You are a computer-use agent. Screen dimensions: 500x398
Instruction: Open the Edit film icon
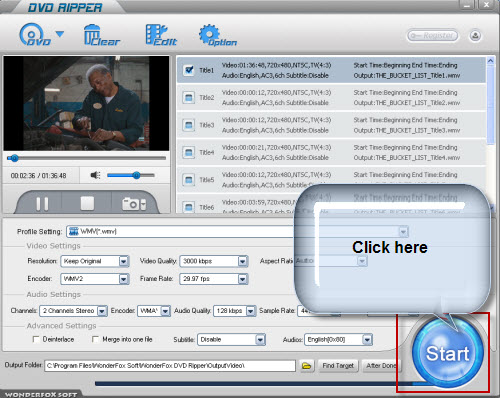click(161, 35)
